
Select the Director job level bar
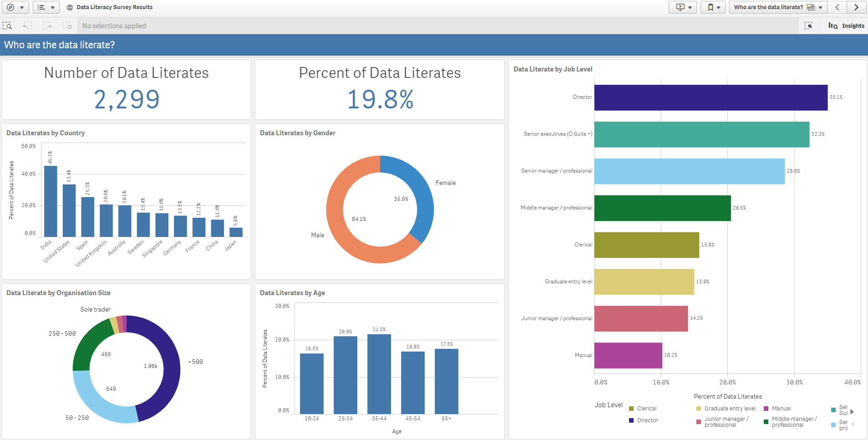point(711,97)
